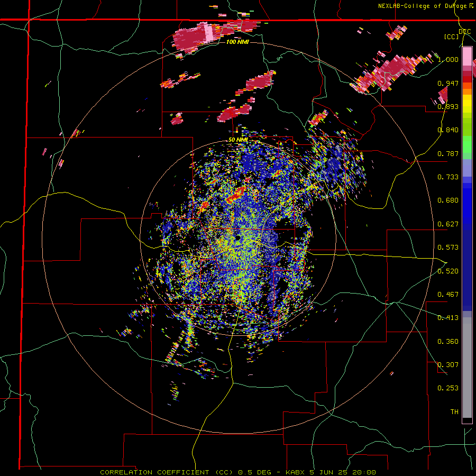Click the 50 NMI range ring label
This screenshot has height=476, width=476.
(x=239, y=140)
